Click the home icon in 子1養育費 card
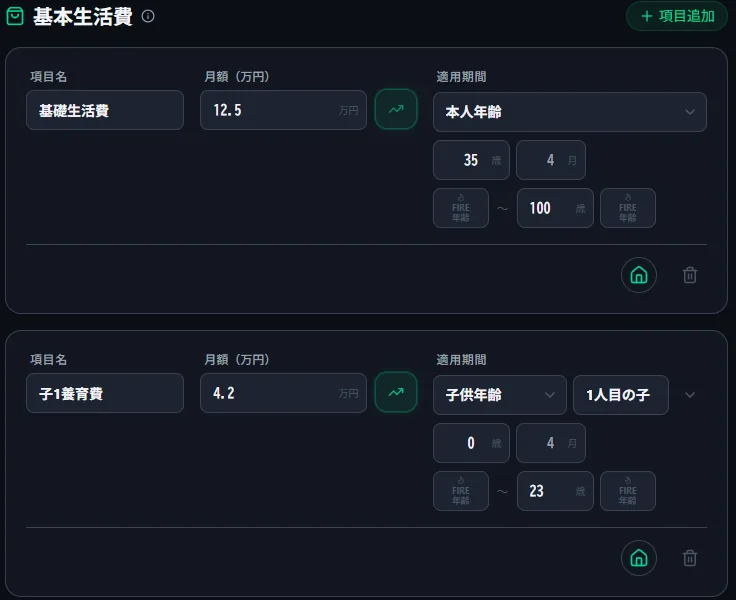 coord(638,558)
